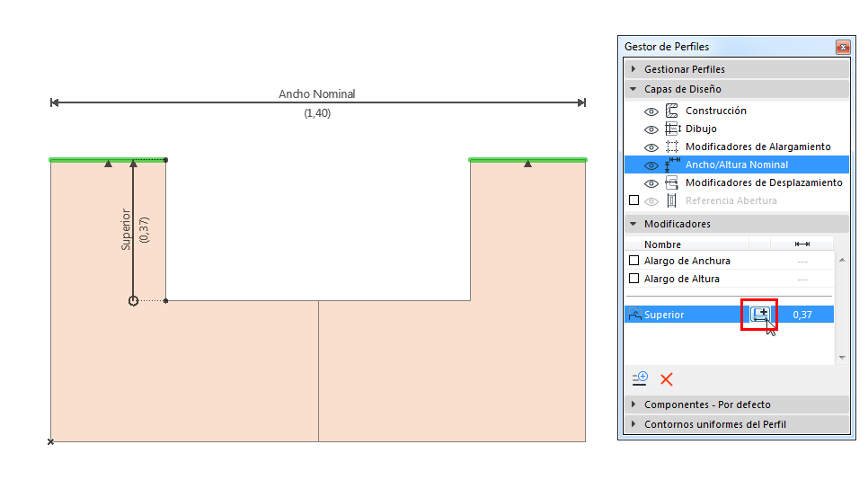Click the left green offset edge line
The height and width of the screenshot is (480, 868).
click(108, 160)
